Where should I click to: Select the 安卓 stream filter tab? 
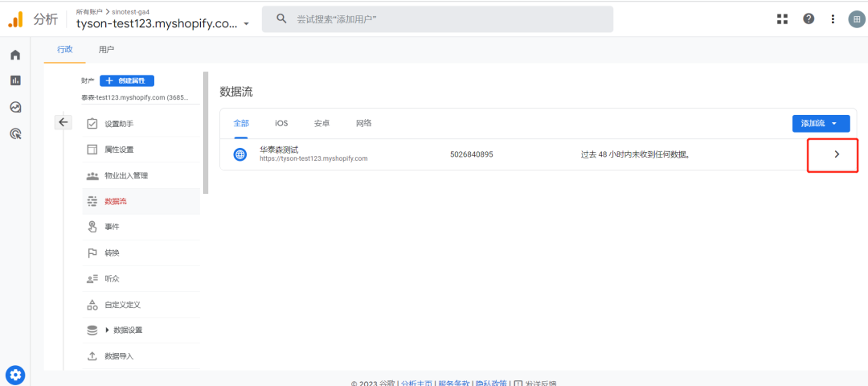tap(321, 123)
